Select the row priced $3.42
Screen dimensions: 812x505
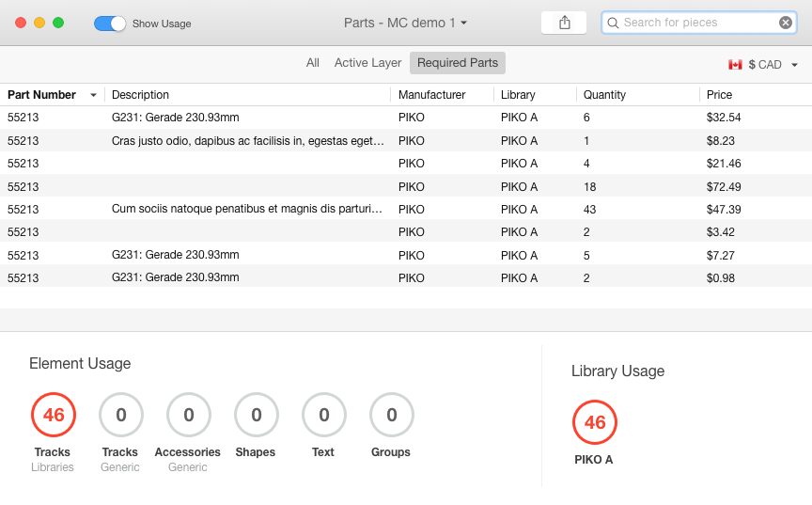406,232
